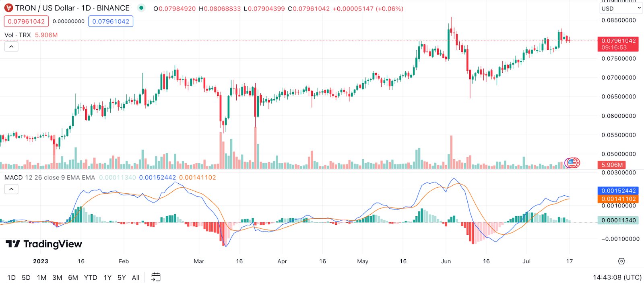Click the 0.00000000 spread value
Screen dimensions: 644x285
[68, 21]
